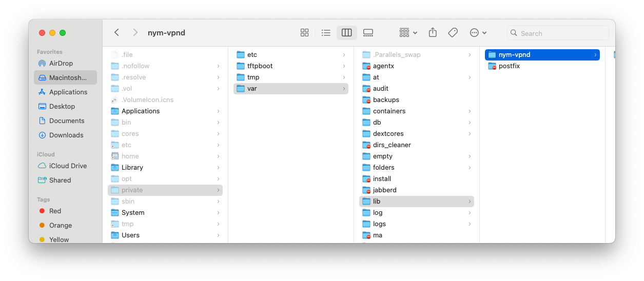Expand the logs folder chevron
This screenshot has width=644, height=281.
tap(470, 224)
